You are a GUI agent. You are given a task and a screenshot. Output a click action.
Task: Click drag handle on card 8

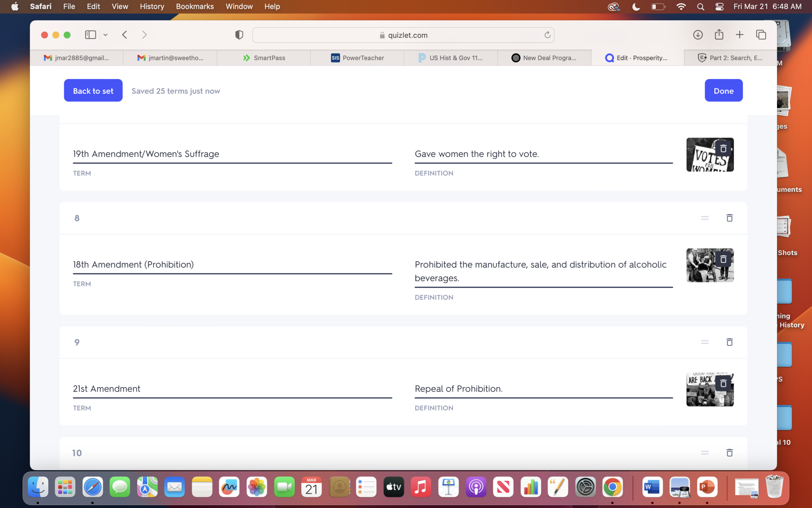tap(705, 218)
